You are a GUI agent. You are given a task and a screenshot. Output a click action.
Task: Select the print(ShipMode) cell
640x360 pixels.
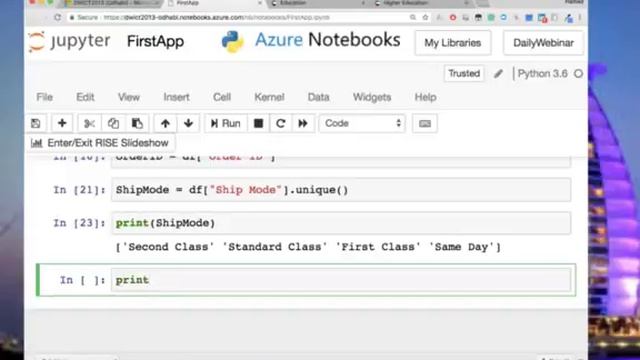[x=341, y=223]
